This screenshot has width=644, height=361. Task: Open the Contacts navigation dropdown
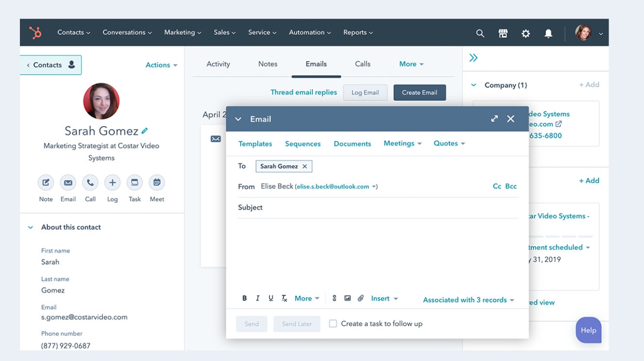point(74,33)
